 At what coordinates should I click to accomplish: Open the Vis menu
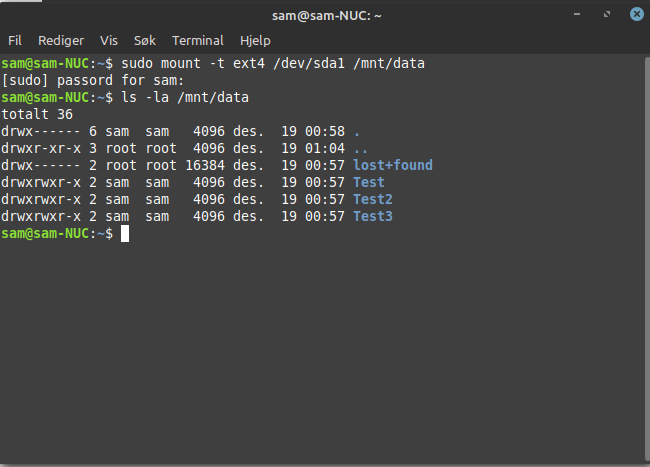pos(109,41)
